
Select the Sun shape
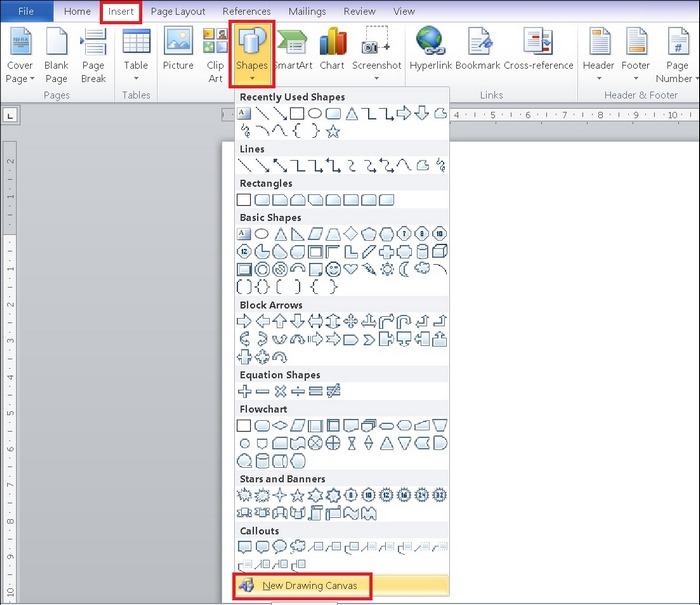(x=387, y=269)
